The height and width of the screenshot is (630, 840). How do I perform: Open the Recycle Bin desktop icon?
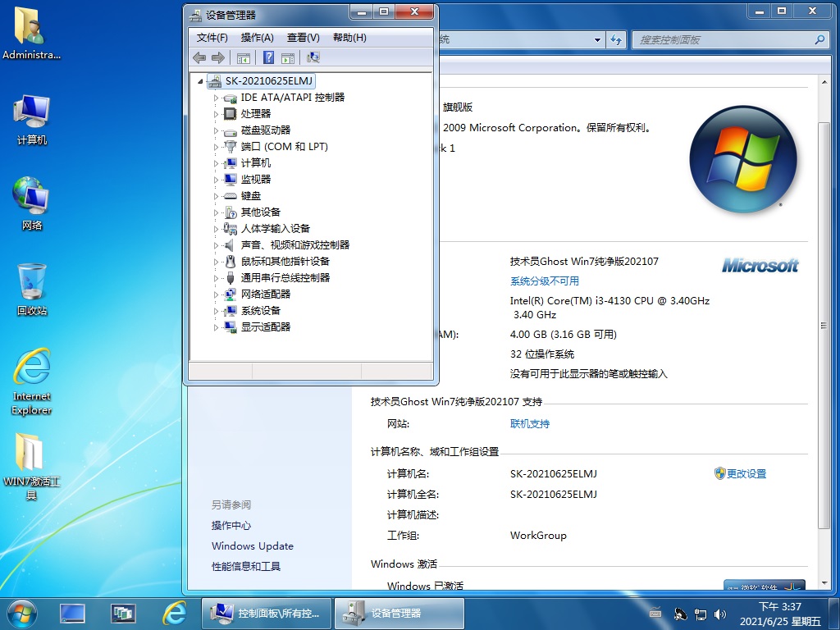point(32,289)
